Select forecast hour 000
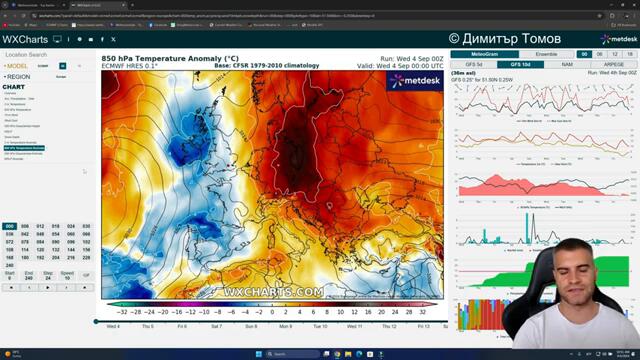The height and width of the screenshot is (360, 640). click(9, 226)
